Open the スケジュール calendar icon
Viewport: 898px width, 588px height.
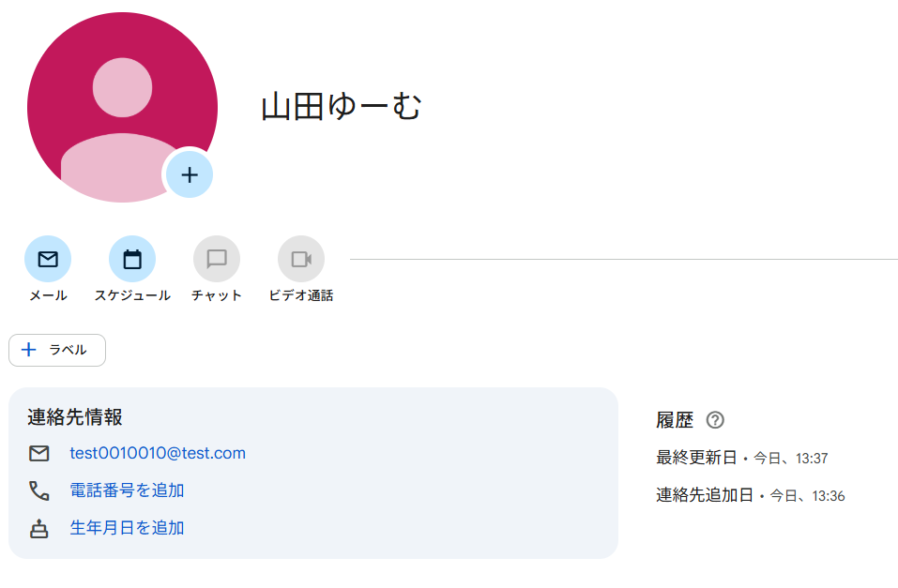tap(132, 259)
